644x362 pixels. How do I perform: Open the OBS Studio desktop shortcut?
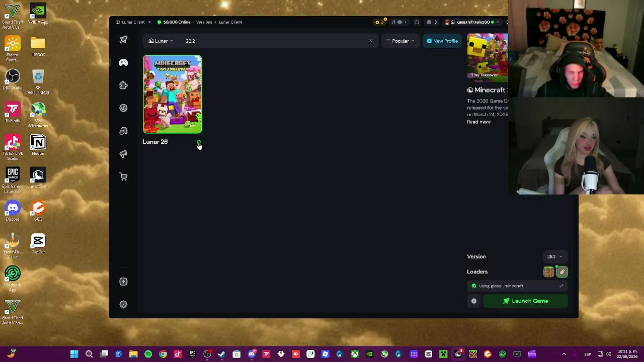13,79
